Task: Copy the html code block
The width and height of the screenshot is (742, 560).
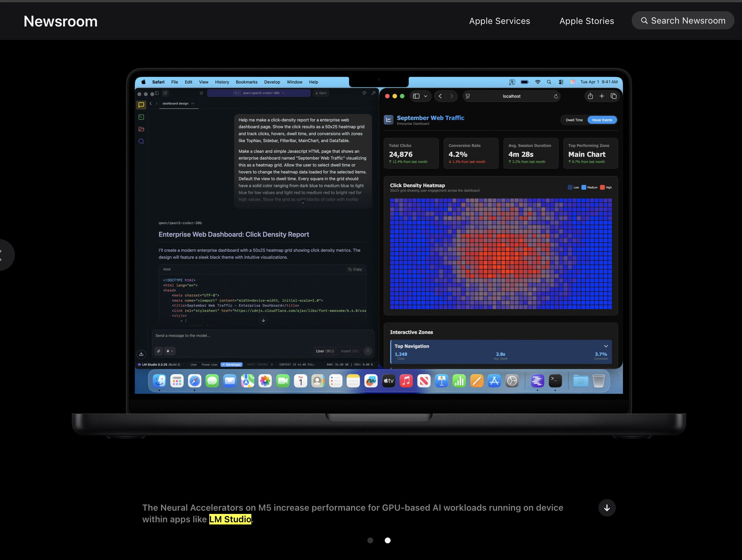Action: pyautogui.click(x=355, y=269)
